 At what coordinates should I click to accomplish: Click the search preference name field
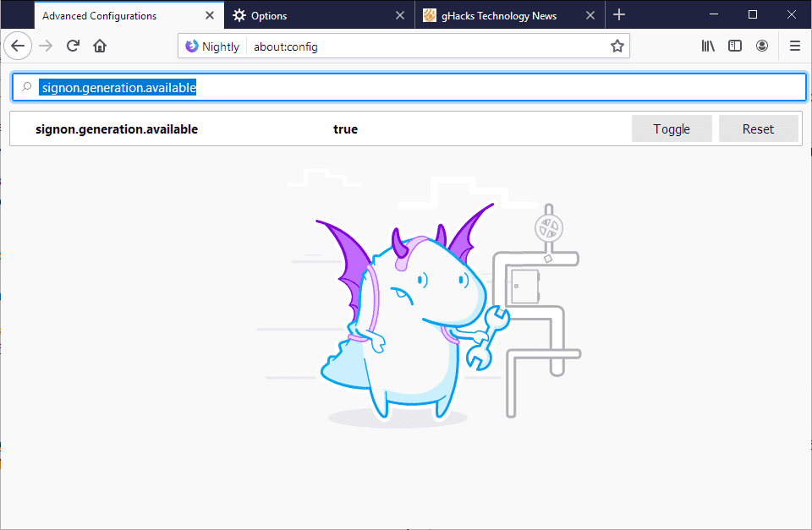(x=409, y=87)
